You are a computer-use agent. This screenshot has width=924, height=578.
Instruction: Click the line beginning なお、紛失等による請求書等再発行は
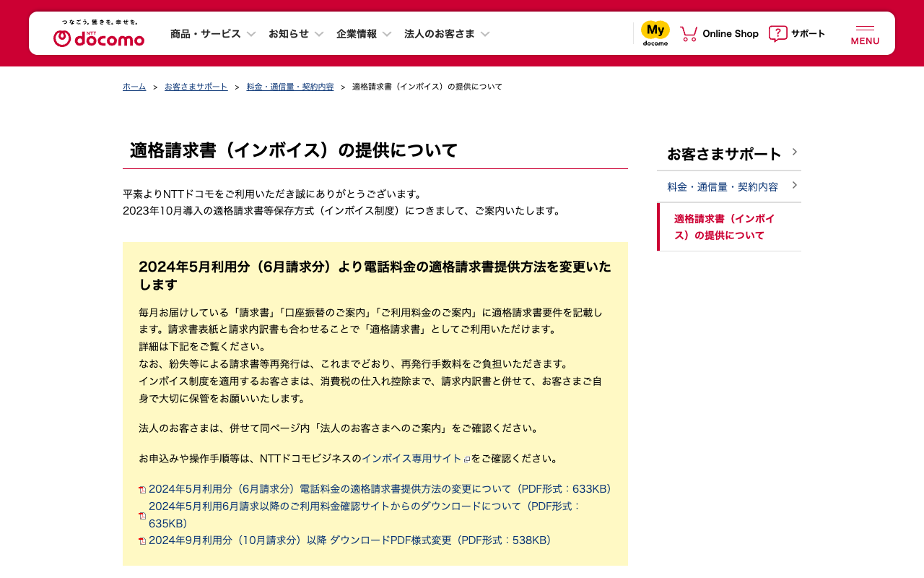(355, 363)
